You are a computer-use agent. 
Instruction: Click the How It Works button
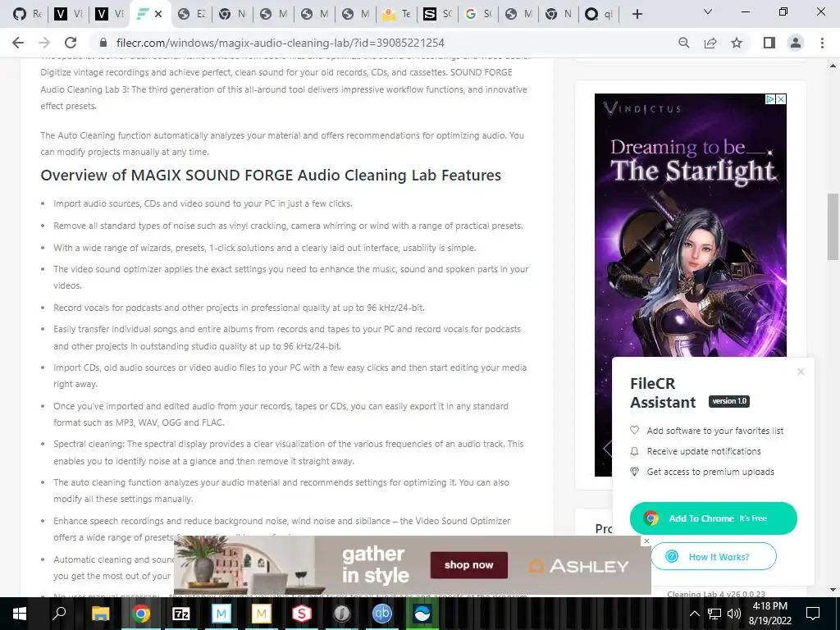(x=714, y=557)
